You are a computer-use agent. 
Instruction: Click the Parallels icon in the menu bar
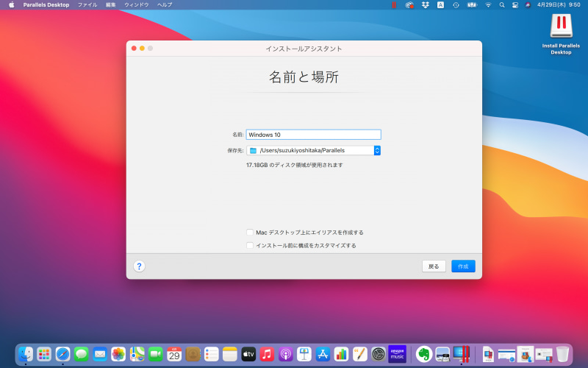[394, 5]
